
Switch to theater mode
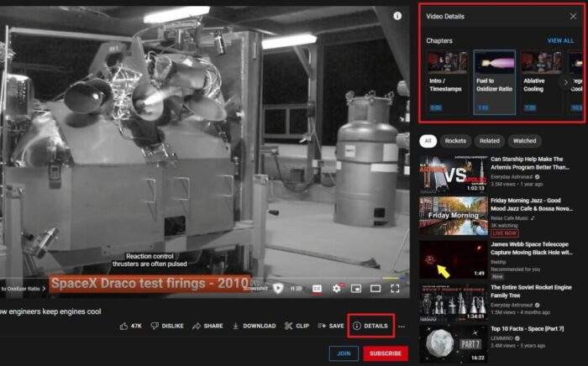coord(375,289)
